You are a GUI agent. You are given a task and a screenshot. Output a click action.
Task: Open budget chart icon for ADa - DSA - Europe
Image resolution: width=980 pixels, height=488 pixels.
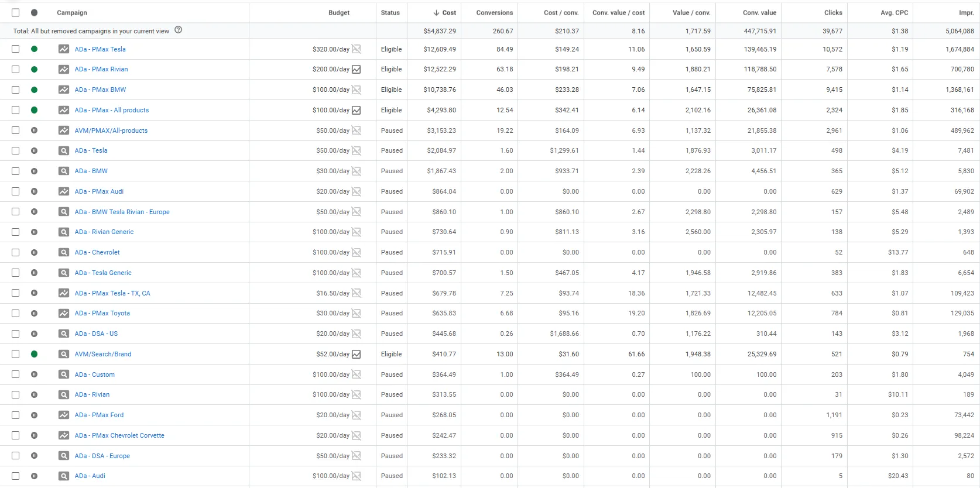[x=357, y=456]
